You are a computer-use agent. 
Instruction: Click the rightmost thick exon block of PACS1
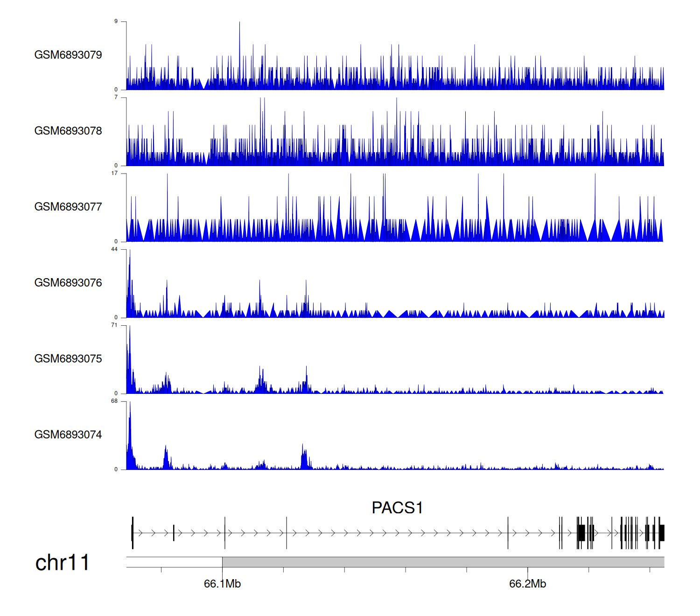pos(662,532)
